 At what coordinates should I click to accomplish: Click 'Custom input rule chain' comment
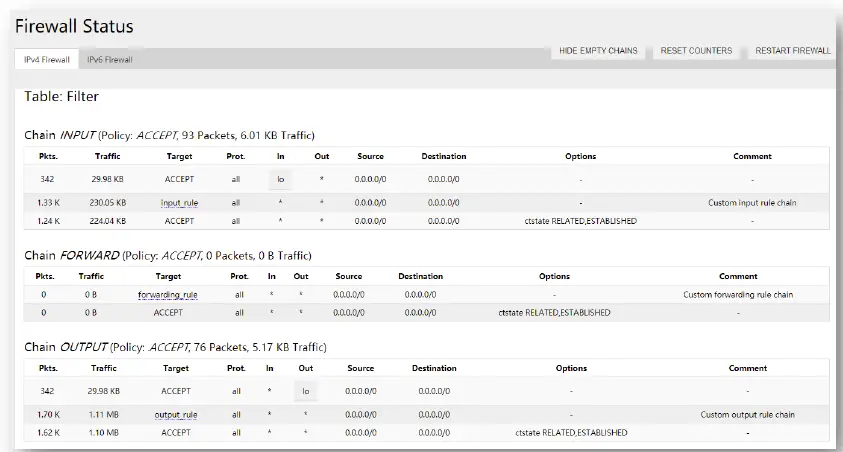(x=752, y=203)
